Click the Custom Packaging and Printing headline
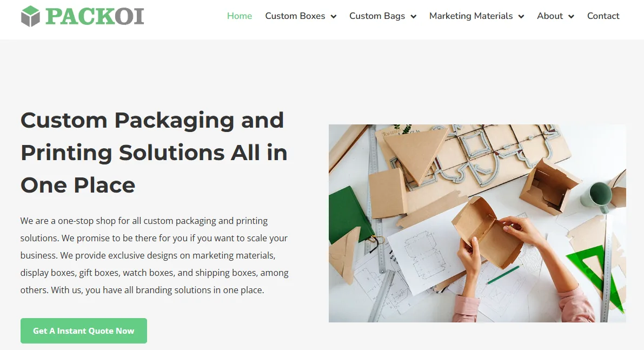The height and width of the screenshot is (350, 644). tap(154, 153)
